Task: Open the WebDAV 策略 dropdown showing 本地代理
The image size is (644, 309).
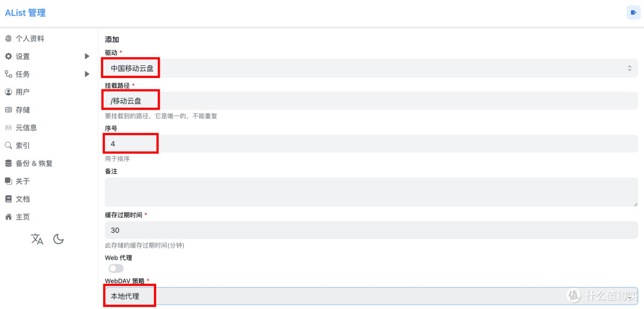Action: [x=371, y=296]
